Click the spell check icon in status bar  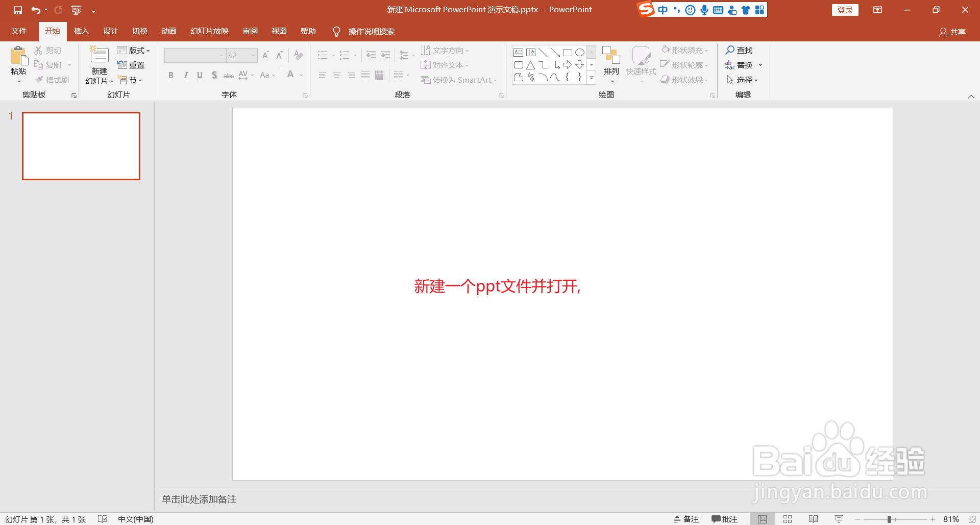[x=103, y=519]
